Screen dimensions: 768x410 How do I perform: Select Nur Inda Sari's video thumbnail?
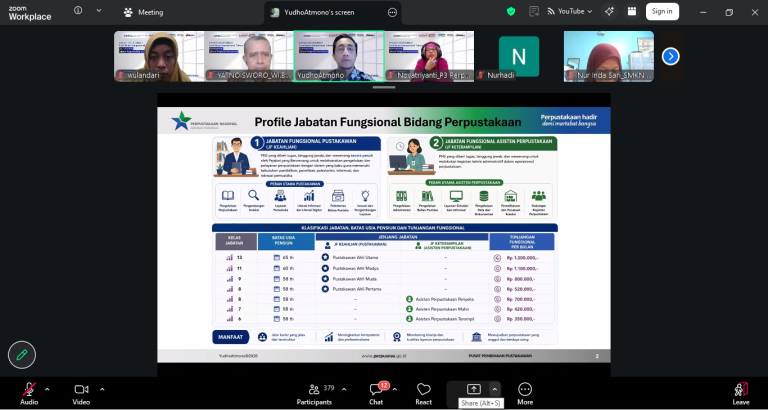[x=609, y=56]
